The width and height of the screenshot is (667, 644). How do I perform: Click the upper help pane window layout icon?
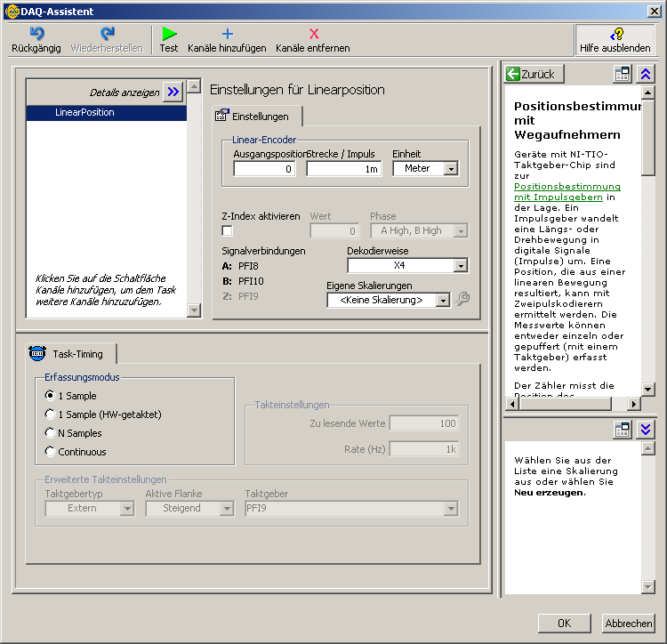(x=623, y=74)
